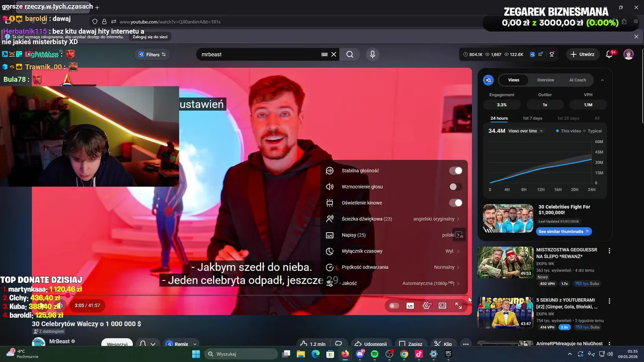The image size is (644, 362).
Task: Open TikTok from the taskbar
Action: tap(419, 354)
